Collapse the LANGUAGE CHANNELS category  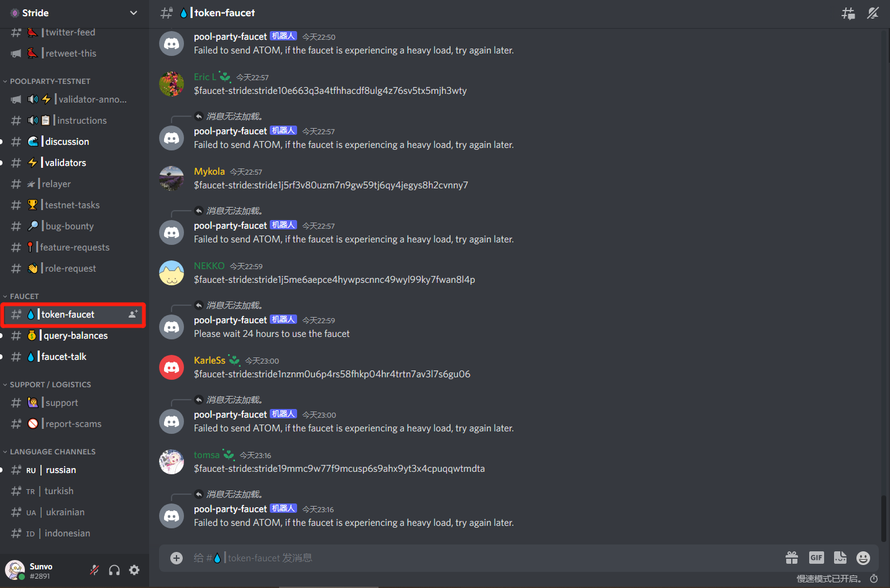[49, 452]
